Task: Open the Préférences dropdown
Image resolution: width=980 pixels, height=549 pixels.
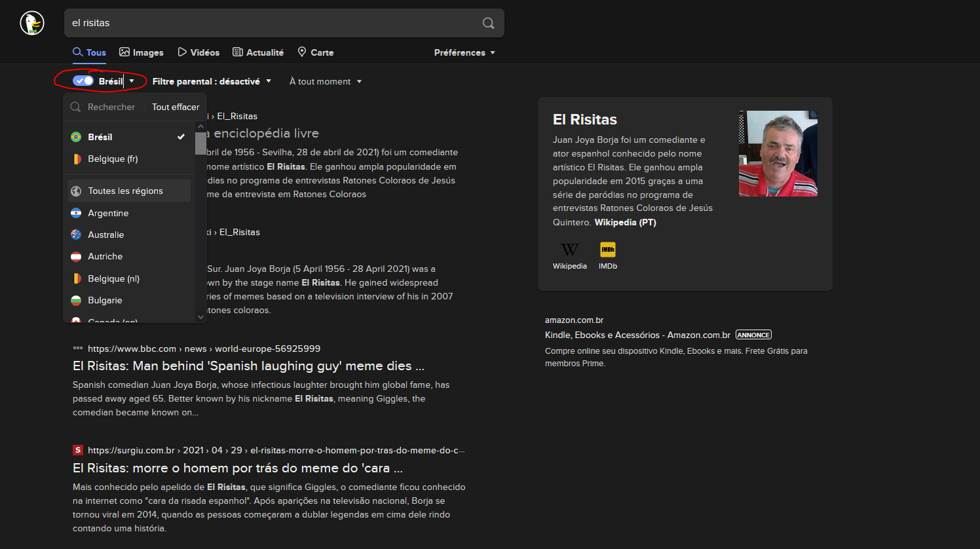Action: pos(464,52)
